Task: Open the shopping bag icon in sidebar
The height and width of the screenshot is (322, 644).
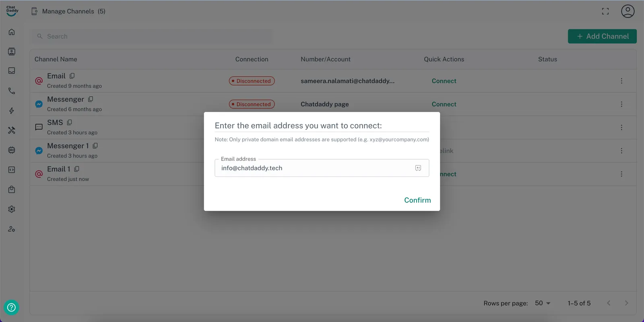Action: click(12, 189)
